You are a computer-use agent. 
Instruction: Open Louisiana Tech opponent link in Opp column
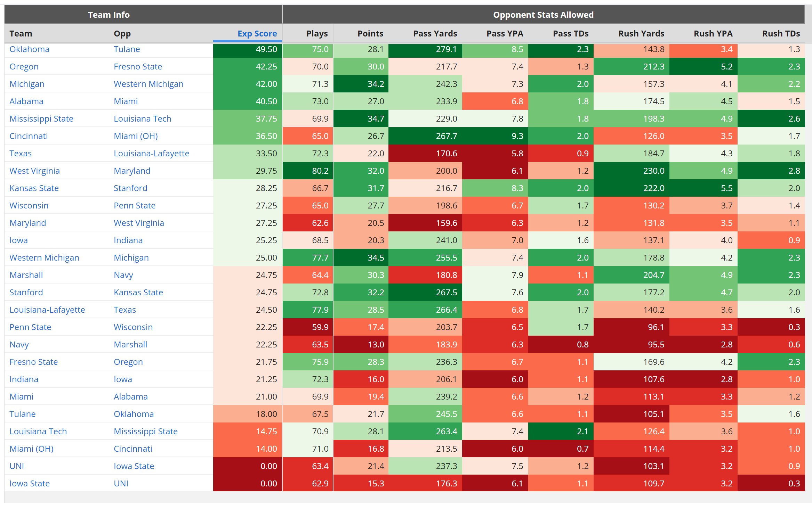coord(143,118)
